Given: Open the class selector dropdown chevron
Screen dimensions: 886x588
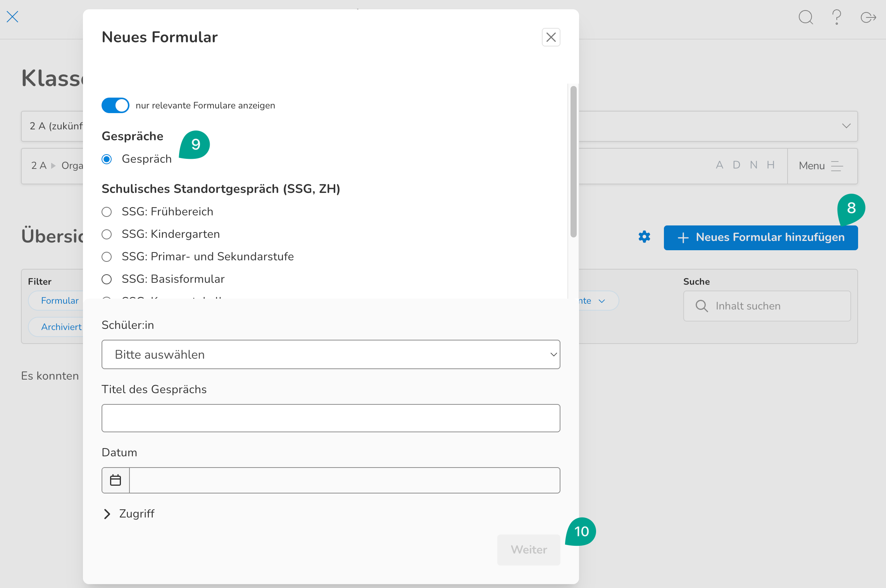Looking at the screenshot, I should (x=846, y=126).
